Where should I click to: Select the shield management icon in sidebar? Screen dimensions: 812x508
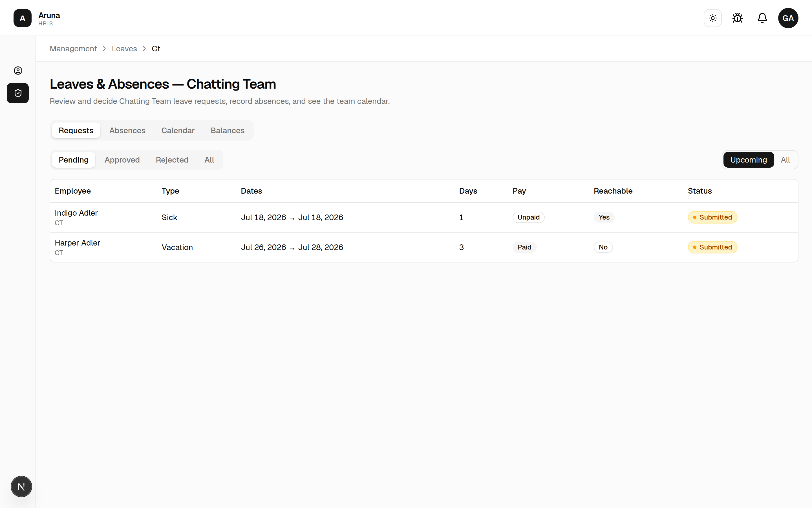(18, 93)
